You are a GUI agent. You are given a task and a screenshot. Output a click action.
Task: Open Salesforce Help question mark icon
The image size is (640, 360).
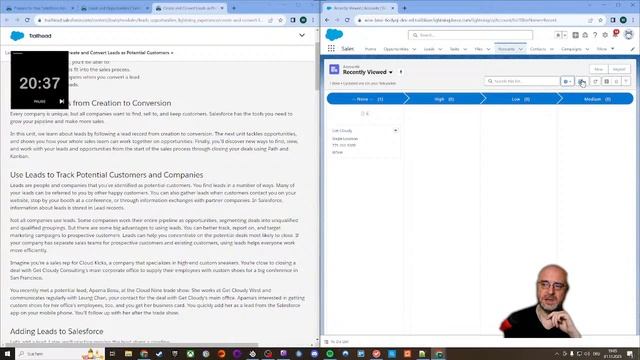pyautogui.click(x=595, y=35)
